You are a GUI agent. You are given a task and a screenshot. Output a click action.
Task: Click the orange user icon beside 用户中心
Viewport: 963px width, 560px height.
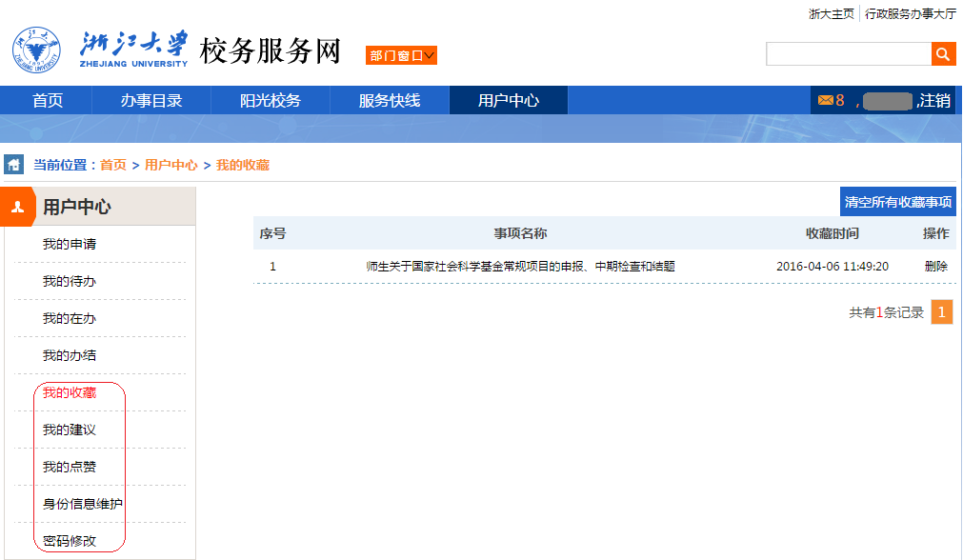tap(17, 207)
